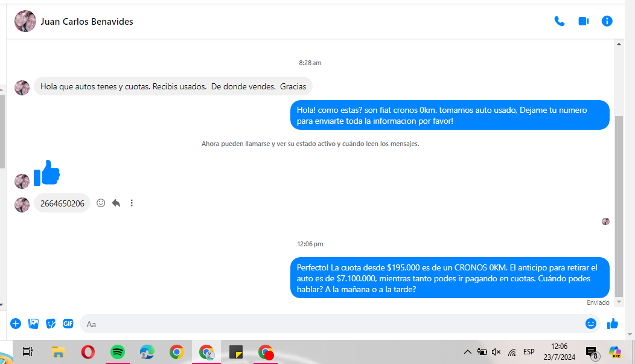Click the 8:28 am timestamp
Viewport: 635px width, 364px height.
click(x=310, y=63)
